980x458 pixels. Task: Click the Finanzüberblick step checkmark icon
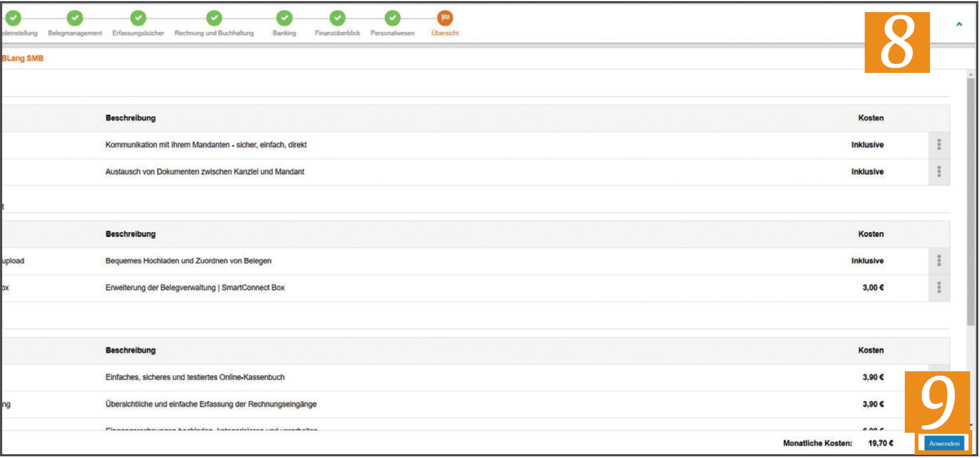pyautogui.click(x=338, y=18)
